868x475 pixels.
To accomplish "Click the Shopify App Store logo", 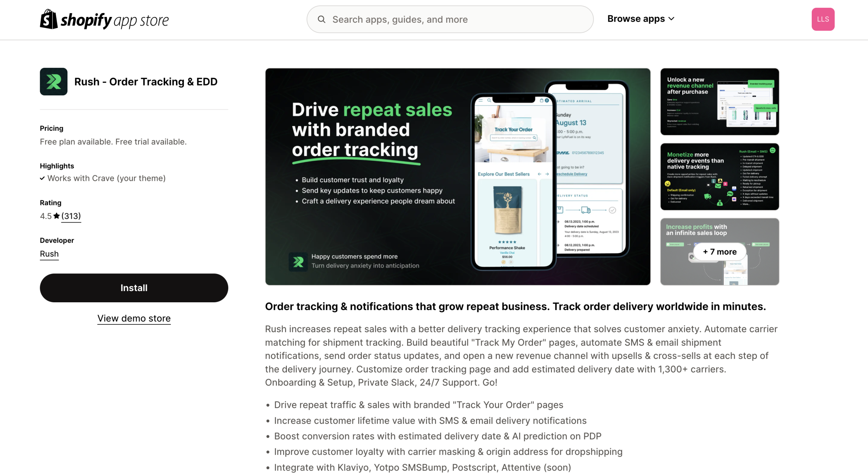I will coord(104,19).
